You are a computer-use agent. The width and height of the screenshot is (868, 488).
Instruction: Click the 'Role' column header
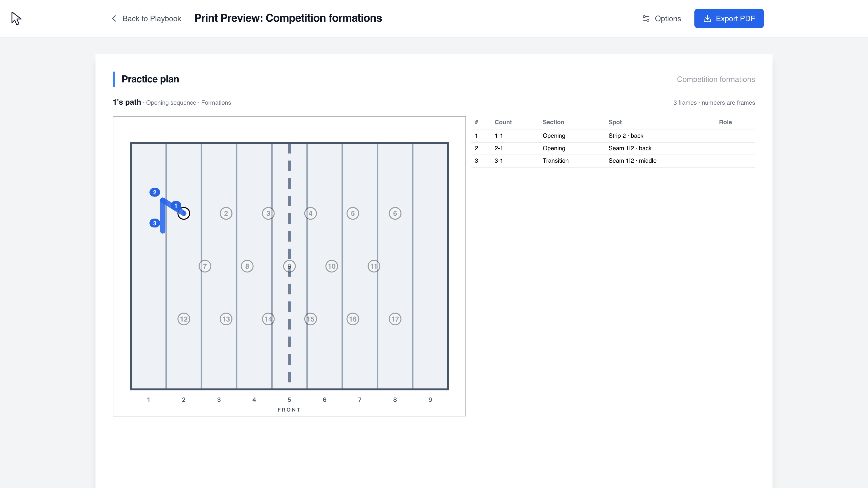pyautogui.click(x=725, y=122)
